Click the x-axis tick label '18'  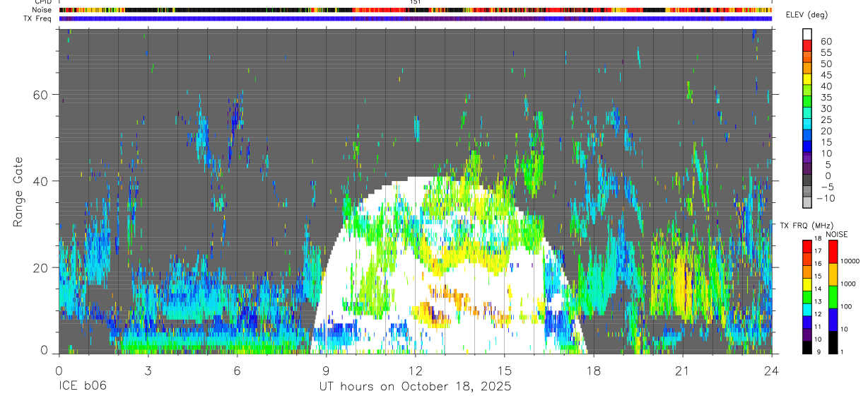coord(594,371)
